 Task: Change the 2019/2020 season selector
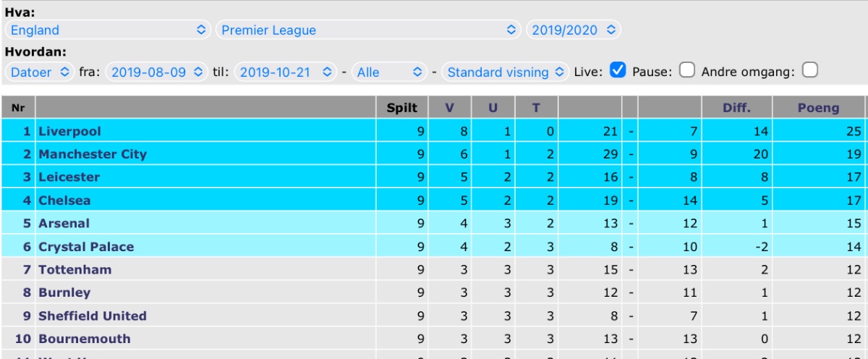[x=573, y=30]
